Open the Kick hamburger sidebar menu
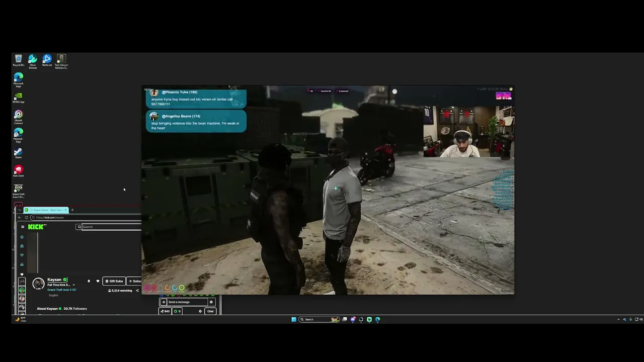The height and width of the screenshot is (362, 644). point(22,227)
